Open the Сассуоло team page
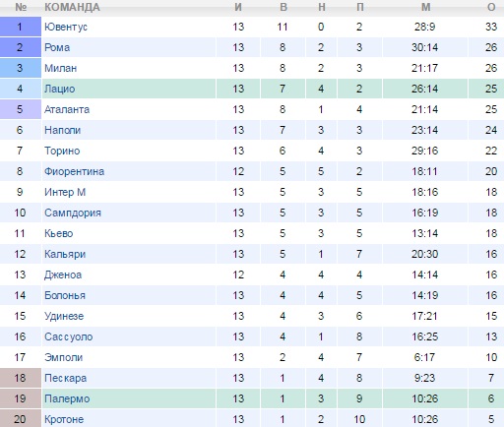This screenshot has width=504, height=427. point(69,336)
